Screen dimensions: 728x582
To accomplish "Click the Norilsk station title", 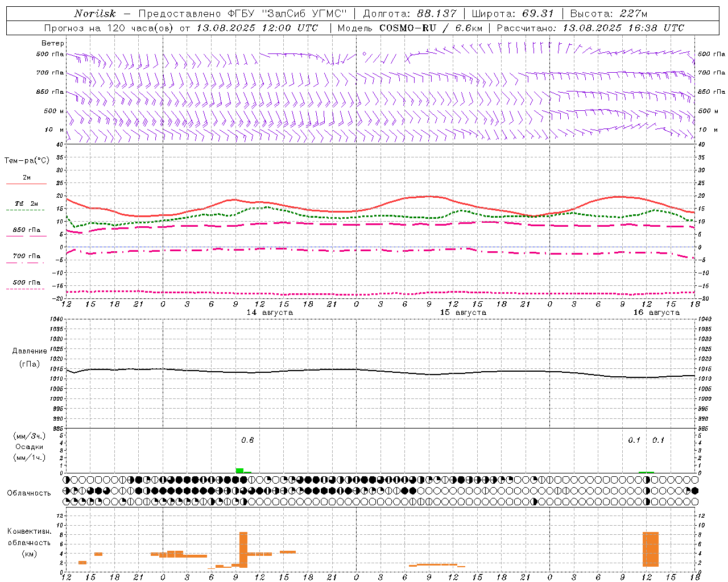I will click(x=95, y=14).
